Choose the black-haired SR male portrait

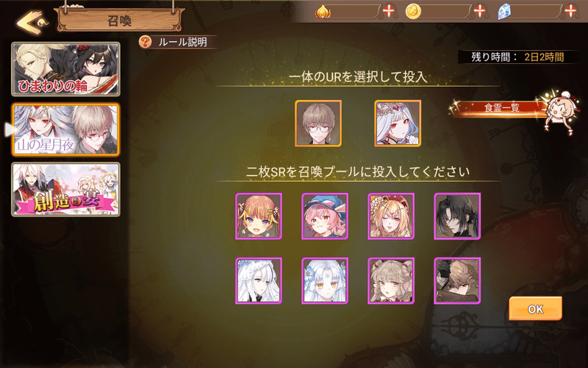pyautogui.click(x=457, y=216)
